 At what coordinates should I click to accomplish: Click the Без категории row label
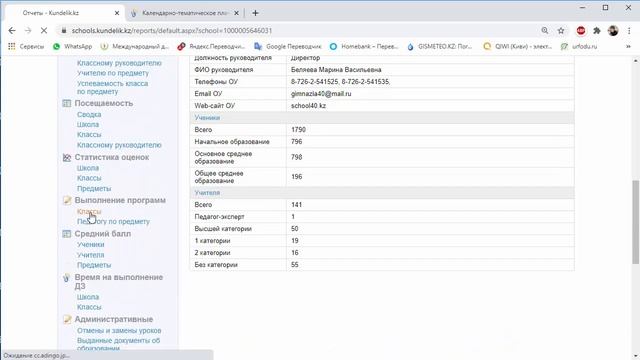[x=216, y=265]
